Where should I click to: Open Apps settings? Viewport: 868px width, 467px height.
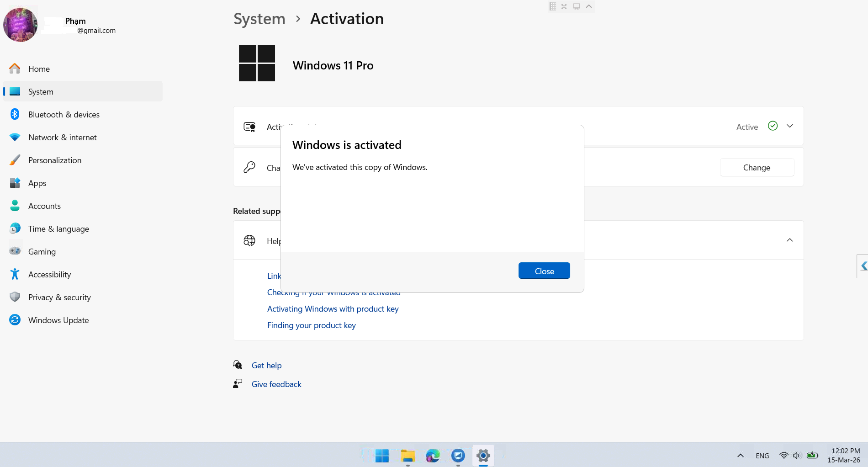(x=83, y=183)
